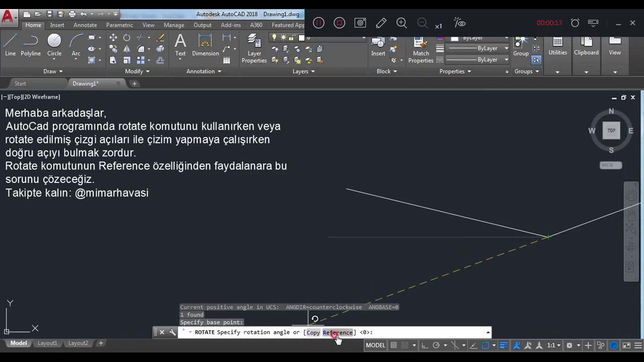The image size is (644, 362).
Task: Click the Move tool icon
Action: pos(113,38)
